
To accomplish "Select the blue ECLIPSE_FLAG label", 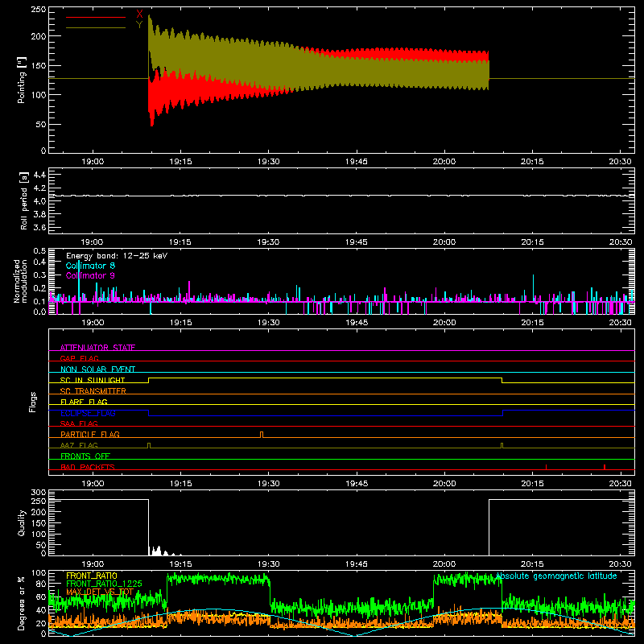I will click(88, 413).
